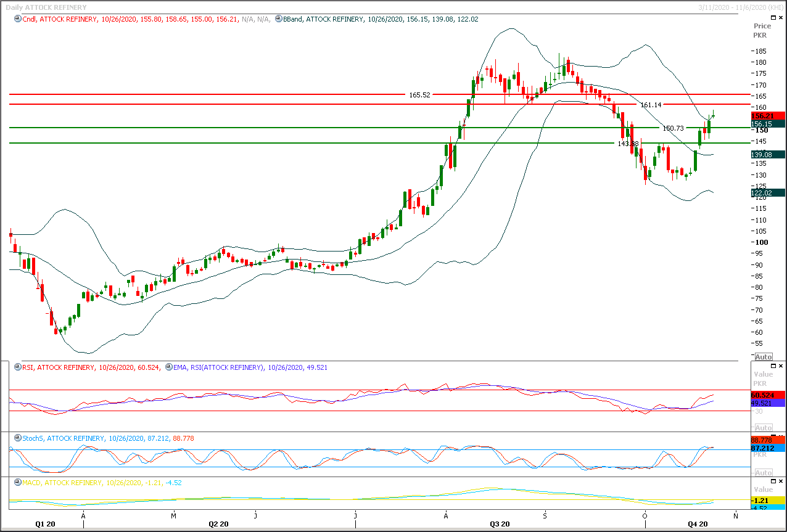
Task: Click the Q1 20 label on time axis
Action: (45, 524)
